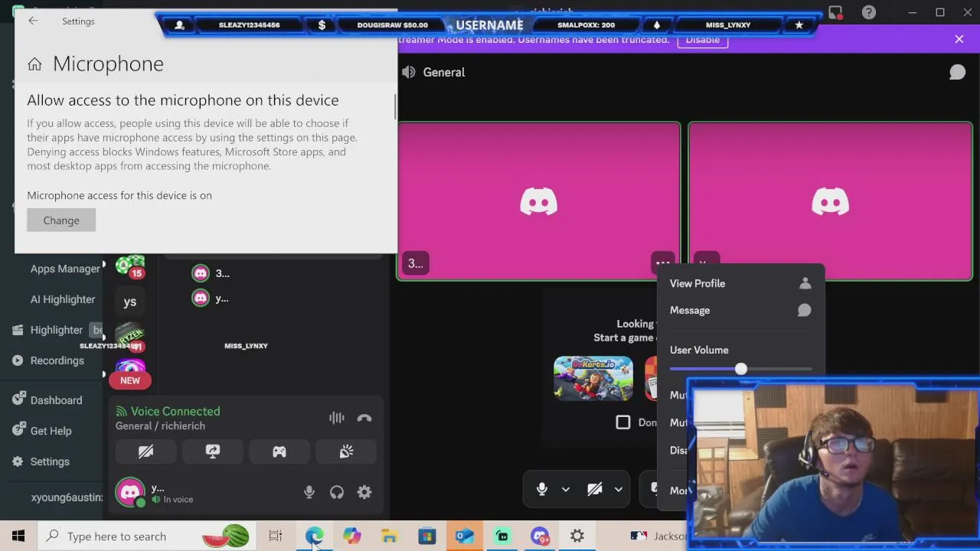Click voice participant '3...' in channel list
Viewport: 980px width, 551px height.
point(211,273)
